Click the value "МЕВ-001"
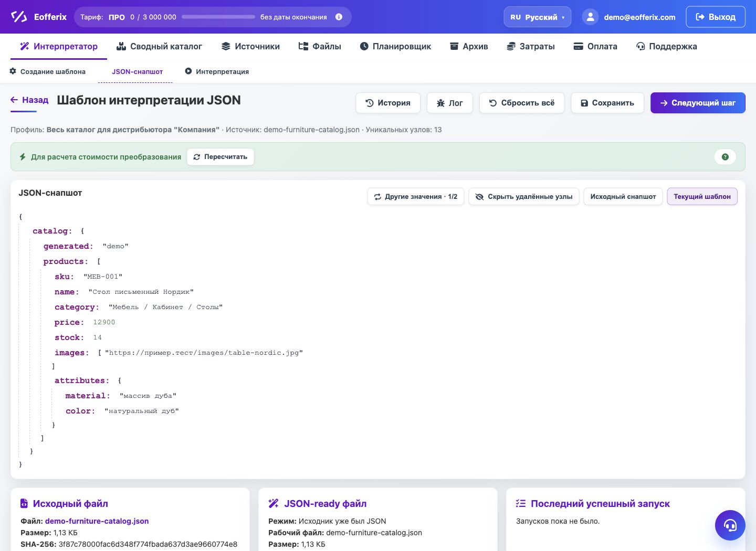 [103, 277]
